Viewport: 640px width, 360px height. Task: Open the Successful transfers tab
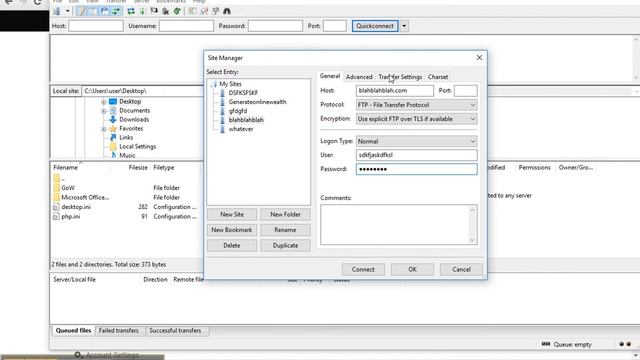tap(175, 331)
